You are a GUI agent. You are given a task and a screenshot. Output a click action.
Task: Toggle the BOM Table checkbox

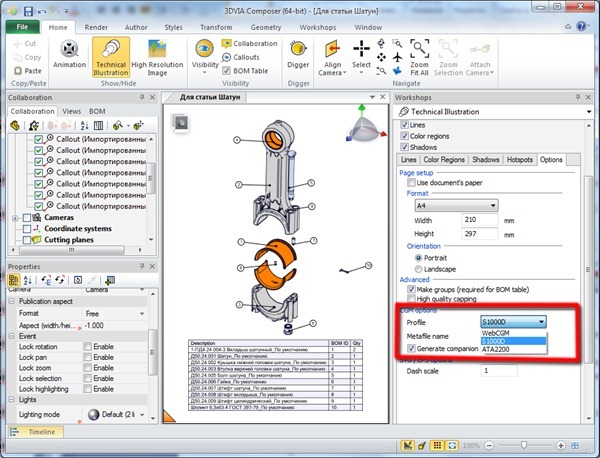(x=227, y=71)
